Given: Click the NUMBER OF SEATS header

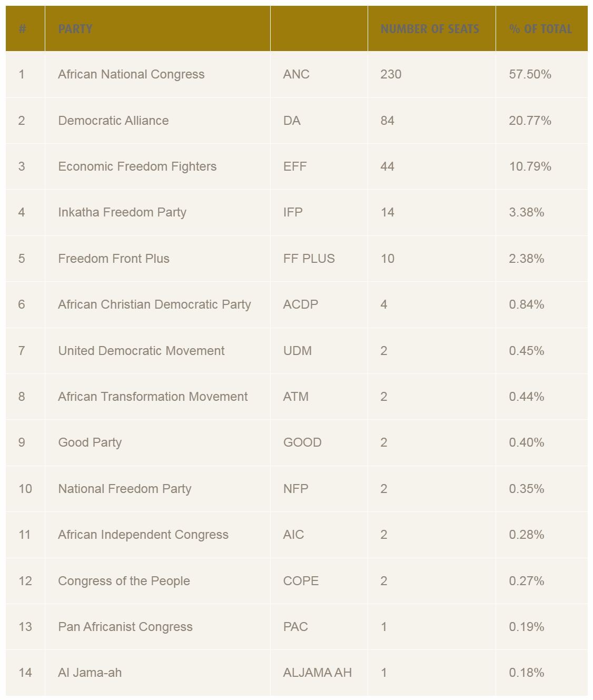Looking at the screenshot, I should [x=430, y=29].
